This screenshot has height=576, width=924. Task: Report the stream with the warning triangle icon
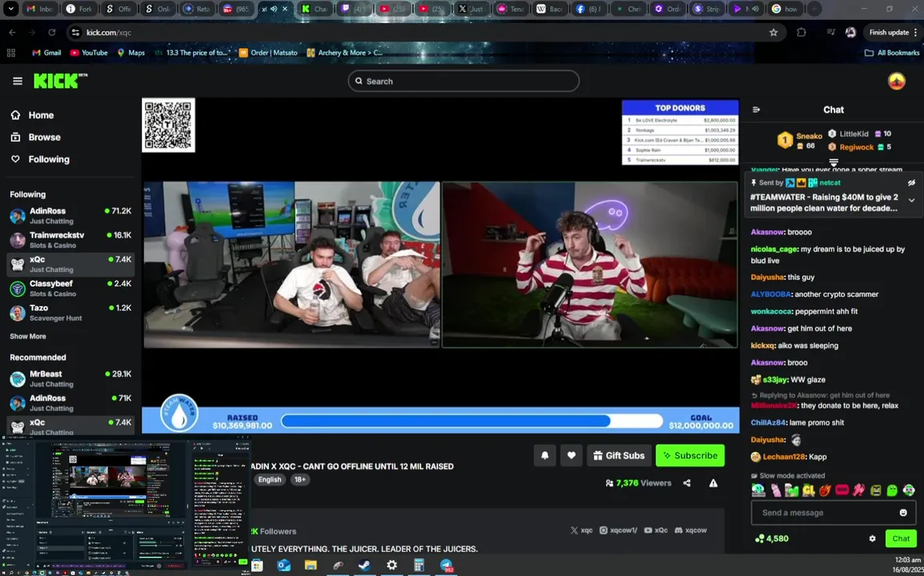coord(713,483)
